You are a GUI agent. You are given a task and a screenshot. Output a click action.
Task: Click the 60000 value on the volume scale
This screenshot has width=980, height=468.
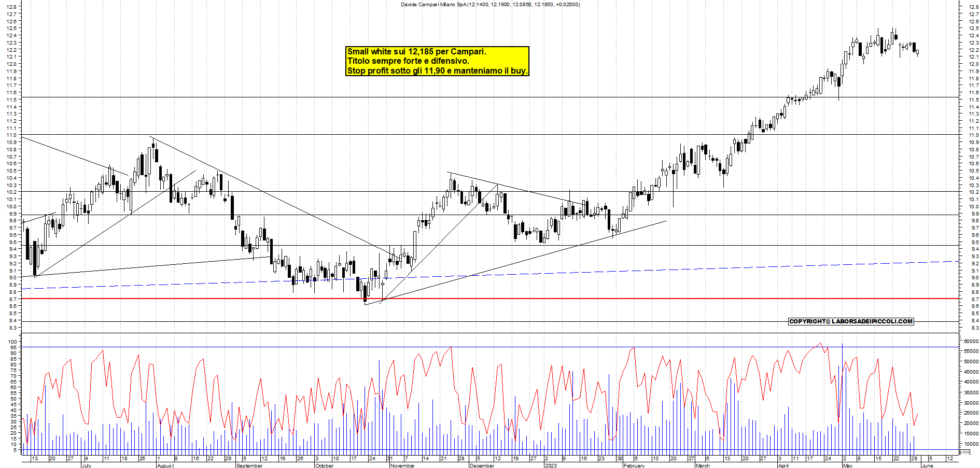click(971, 342)
